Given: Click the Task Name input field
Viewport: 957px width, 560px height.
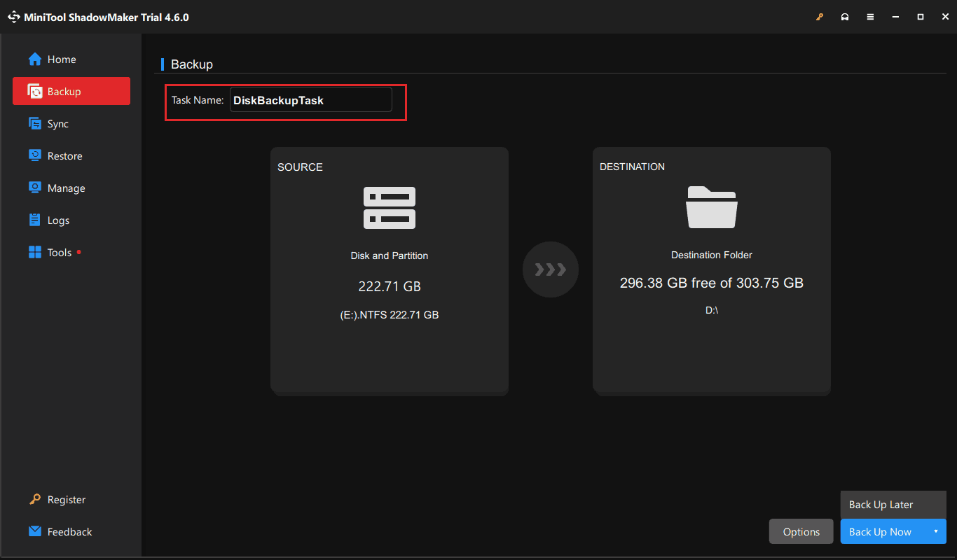Looking at the screenshot, I should (310, 100).
